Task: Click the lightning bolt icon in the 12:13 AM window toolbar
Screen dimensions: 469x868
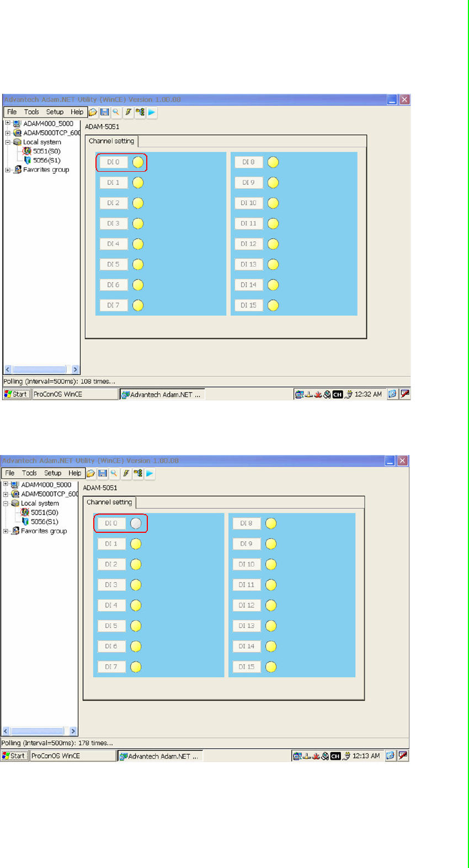Action: (x=126, y=473)
